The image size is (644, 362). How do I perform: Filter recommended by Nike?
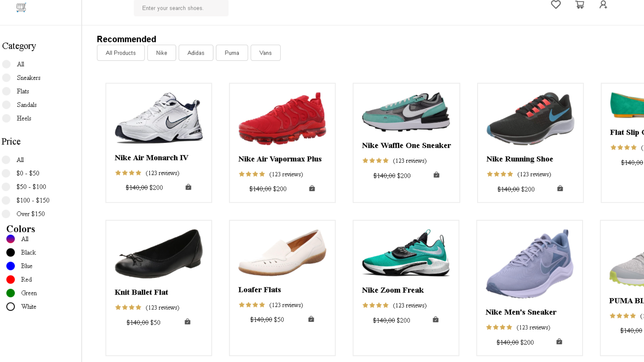162,53
